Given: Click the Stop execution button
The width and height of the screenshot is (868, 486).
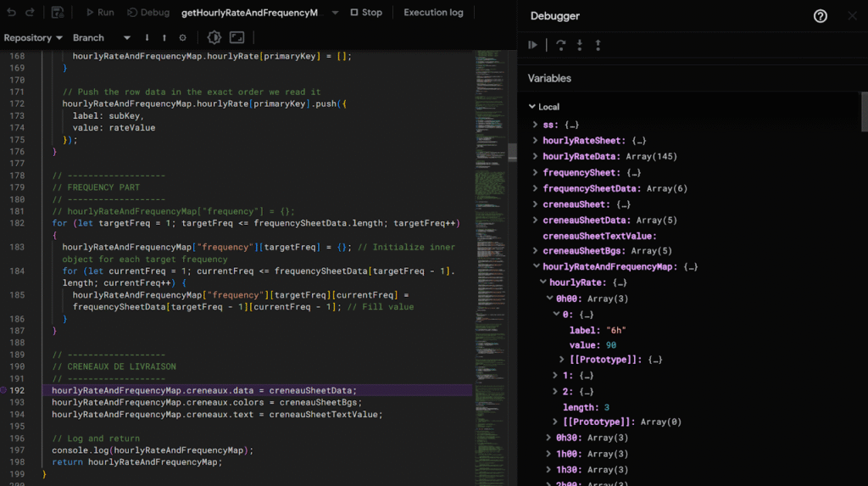Looking at the screenshot, I should [x=364, y=13].
